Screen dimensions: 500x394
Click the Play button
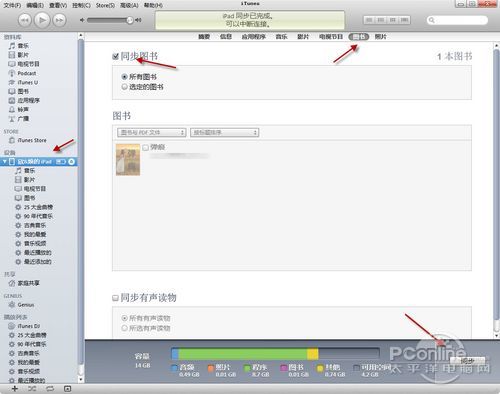(42, 20)
